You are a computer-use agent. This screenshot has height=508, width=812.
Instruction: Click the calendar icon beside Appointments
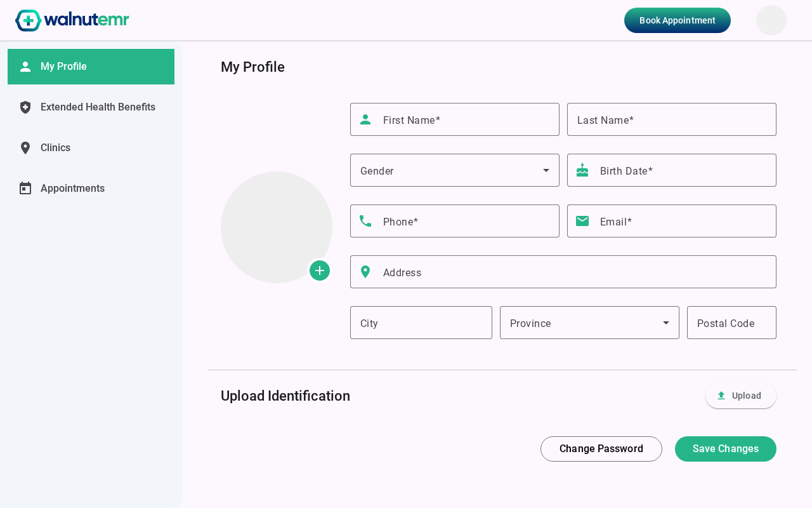(x=25, y=189)
